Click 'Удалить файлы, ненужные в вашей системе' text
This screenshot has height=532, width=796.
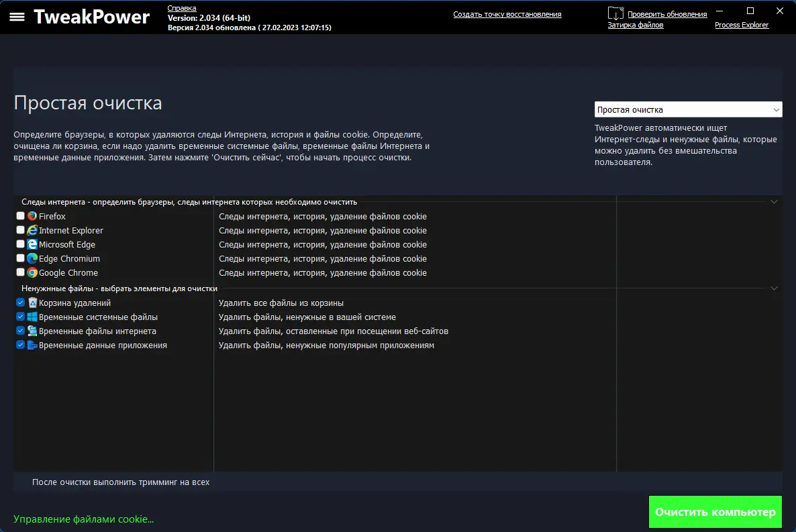click(307, 317)
